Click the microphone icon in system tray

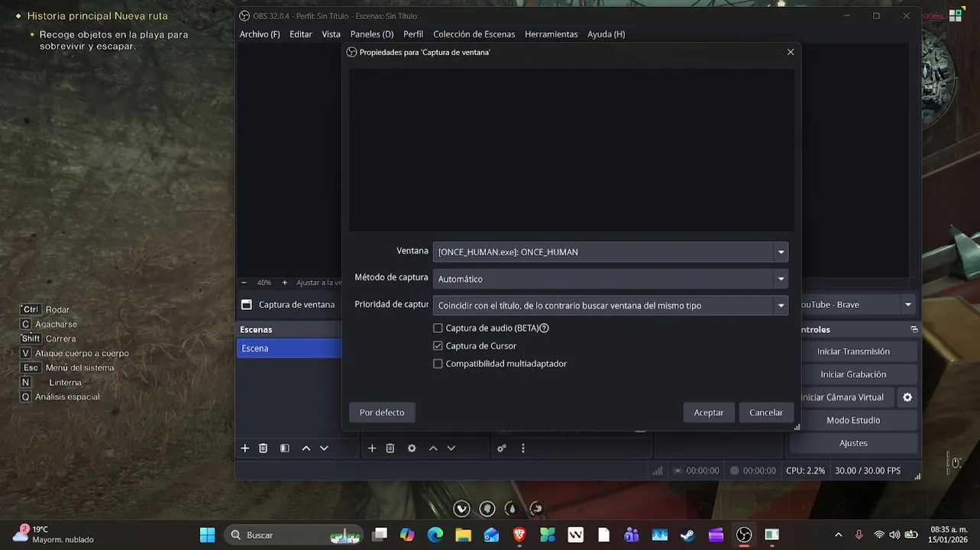859,535
